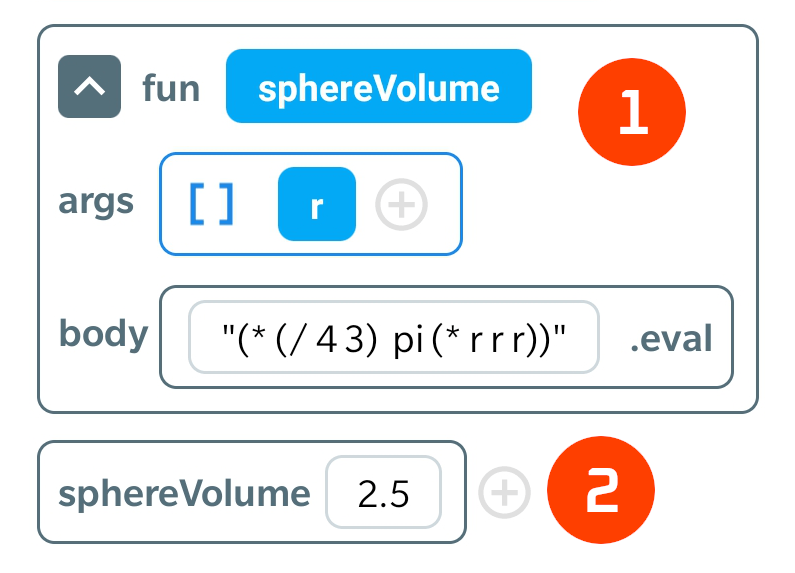
Task: Select the blue "r" argument chip
Action: coord(316,204)
